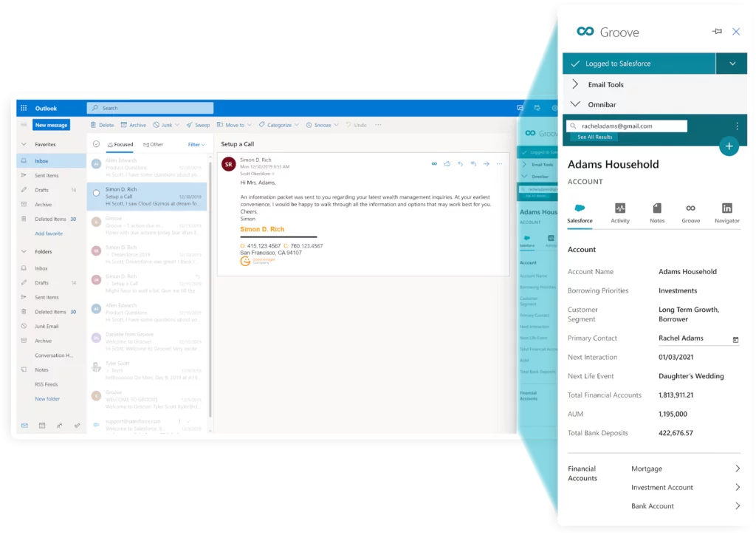Open the Move to dropdown
The width and height of the screenshot is (756, 535).
point(234,125)
